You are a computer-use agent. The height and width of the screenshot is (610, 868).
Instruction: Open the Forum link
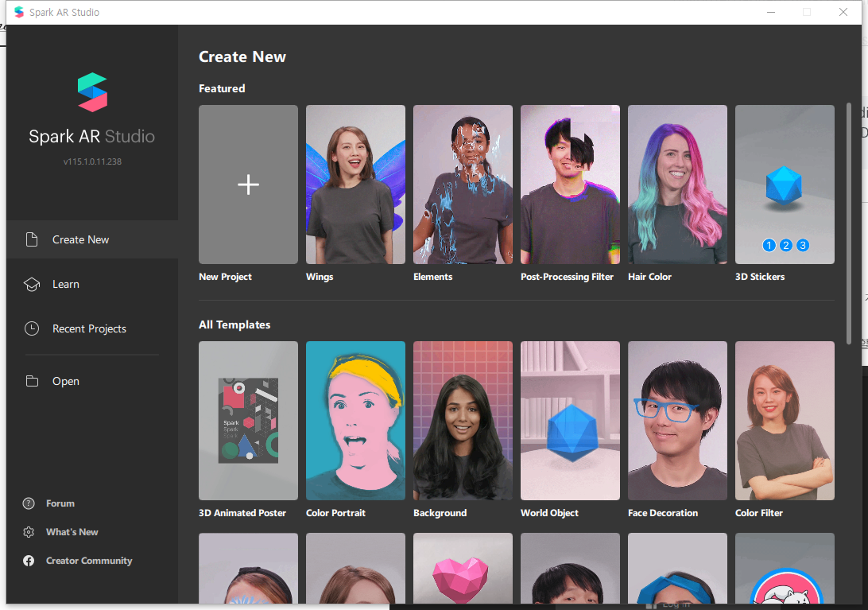[60, 503]
